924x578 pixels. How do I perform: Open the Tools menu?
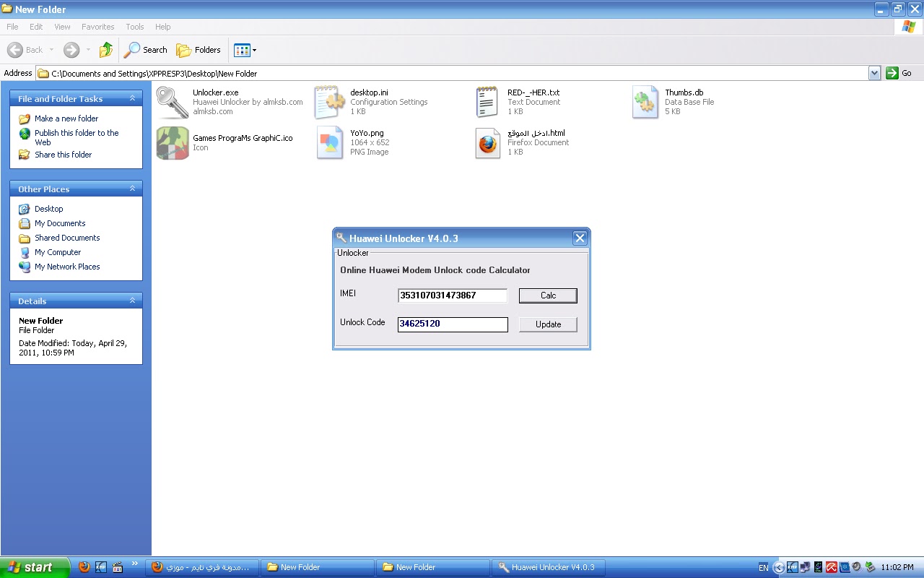click(x=135, y=27)
